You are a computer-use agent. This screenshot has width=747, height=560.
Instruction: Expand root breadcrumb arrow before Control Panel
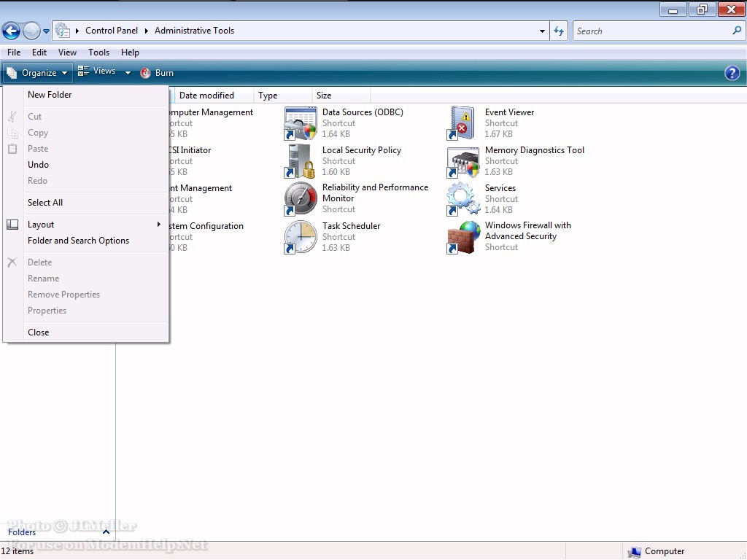pos(77,31)
